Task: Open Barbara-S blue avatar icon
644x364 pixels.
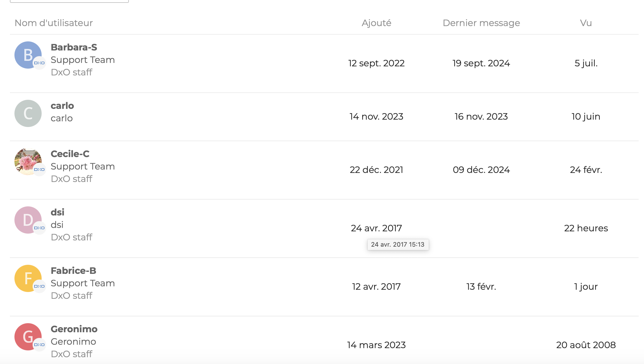Action: (28, 55)
